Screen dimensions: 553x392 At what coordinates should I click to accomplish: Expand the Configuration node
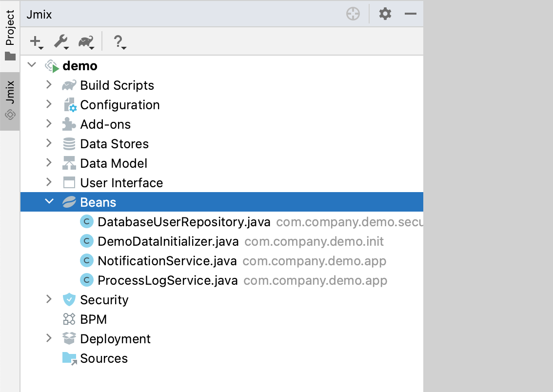pos(49,104)
